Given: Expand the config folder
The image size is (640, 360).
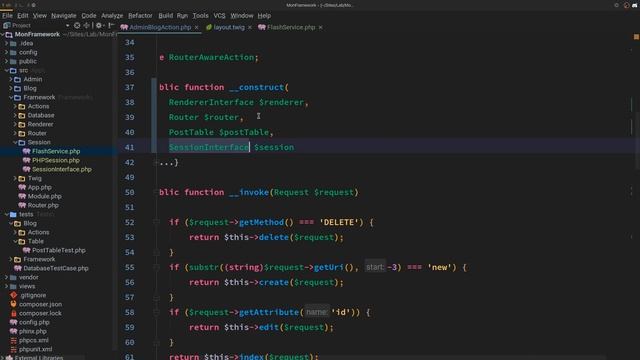Looking at the screenshot, I should [x=6, y=52].
